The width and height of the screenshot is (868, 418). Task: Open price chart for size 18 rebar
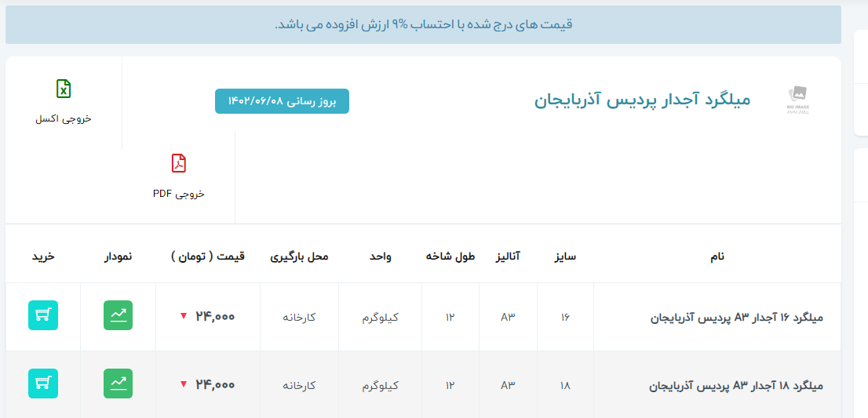[118, 383]
